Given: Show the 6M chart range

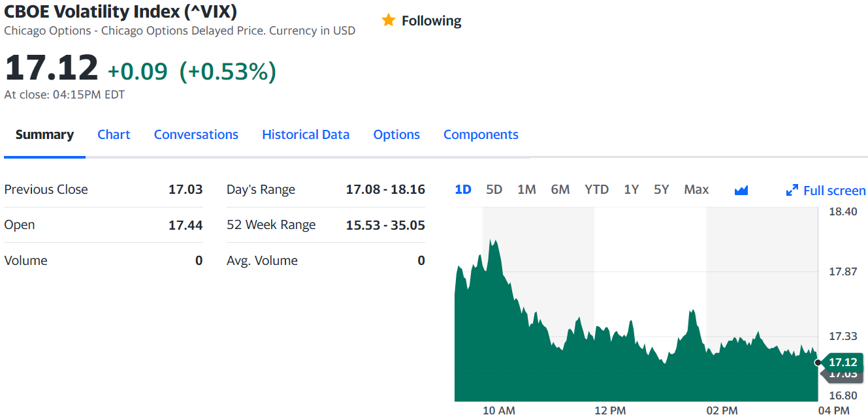Looking at the screenshot, I should pyautogui.click(x=560, y=189).
